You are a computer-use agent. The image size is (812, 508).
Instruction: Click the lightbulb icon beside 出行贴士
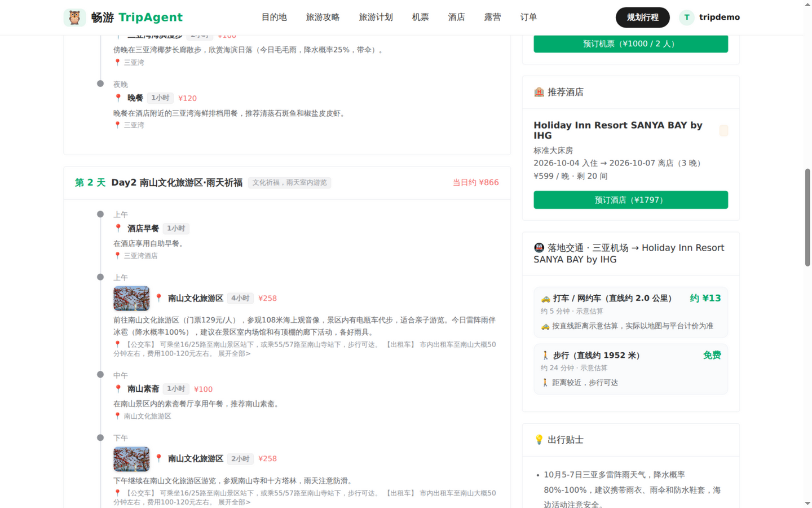(x=539, y=440)
